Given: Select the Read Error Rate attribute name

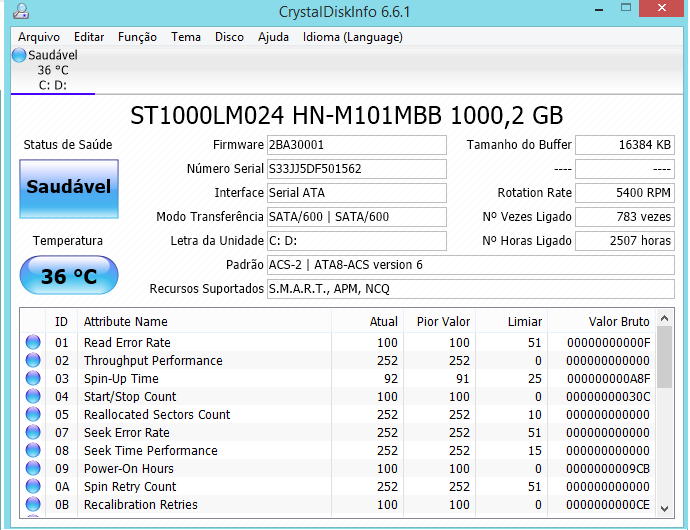Looking at the screenshot, I should point(127,342).
